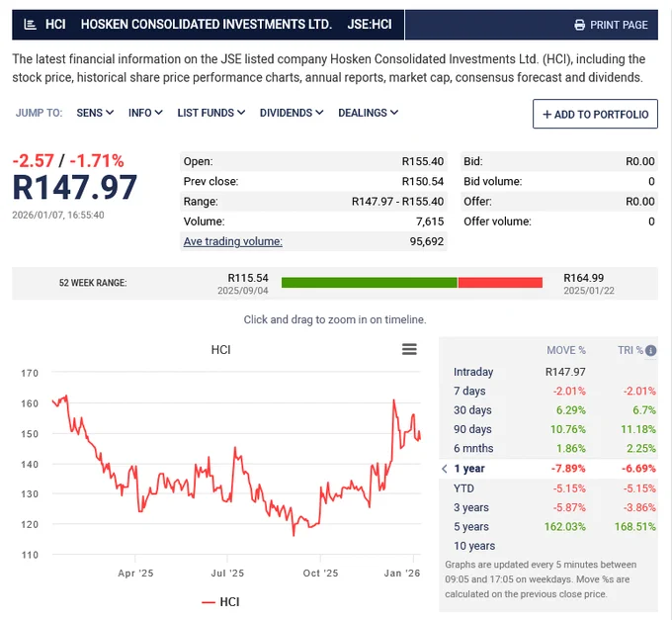Click the Volume value 7,615
This screenshot has width=672, height=620.
tap(430, 221)
